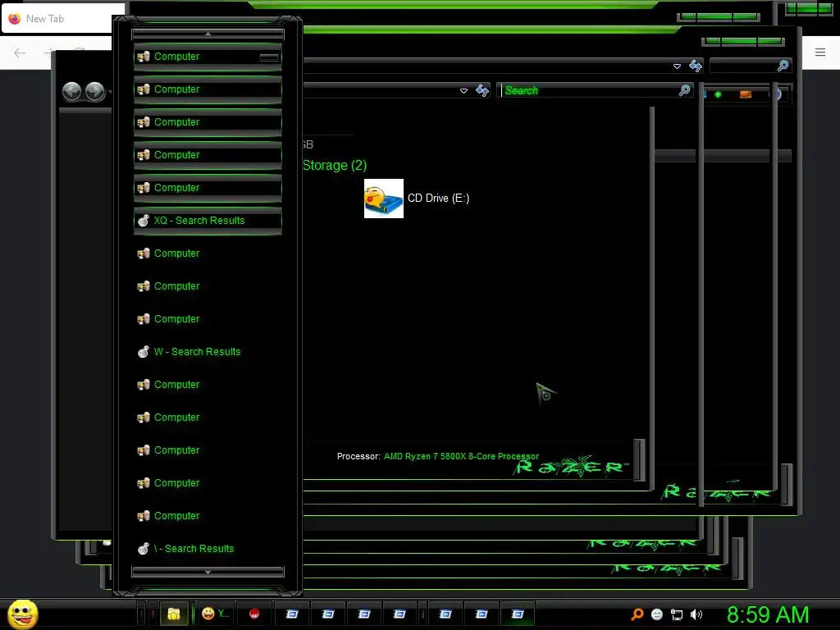Click the green dot toolbar icon in the rear window
The height and width of the screenshot is (630, 840).
click(x=718, y=95)
